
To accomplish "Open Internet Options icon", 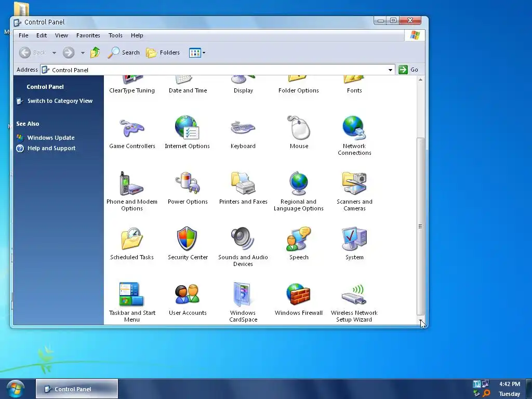I will click(187, 128).
